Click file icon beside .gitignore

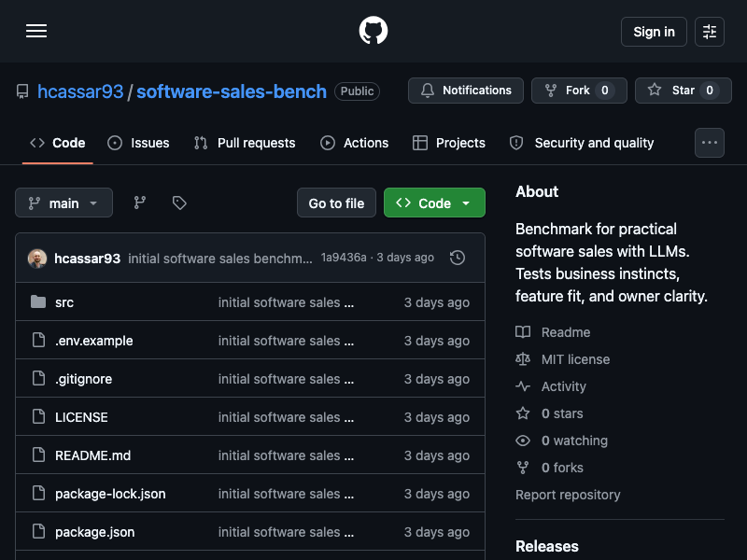pos(38,378)
